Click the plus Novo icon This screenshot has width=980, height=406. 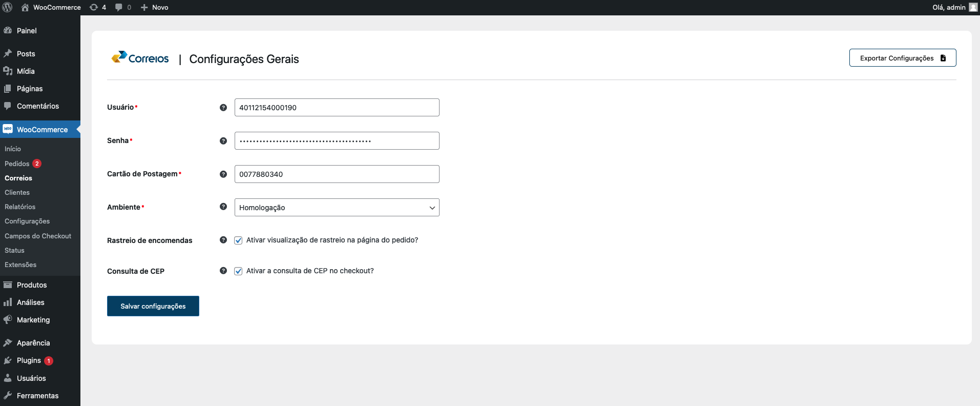tap(144, 7)
